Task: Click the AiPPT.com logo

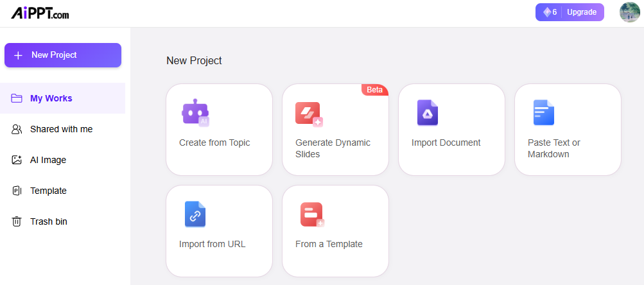Action: coord(40,13)
